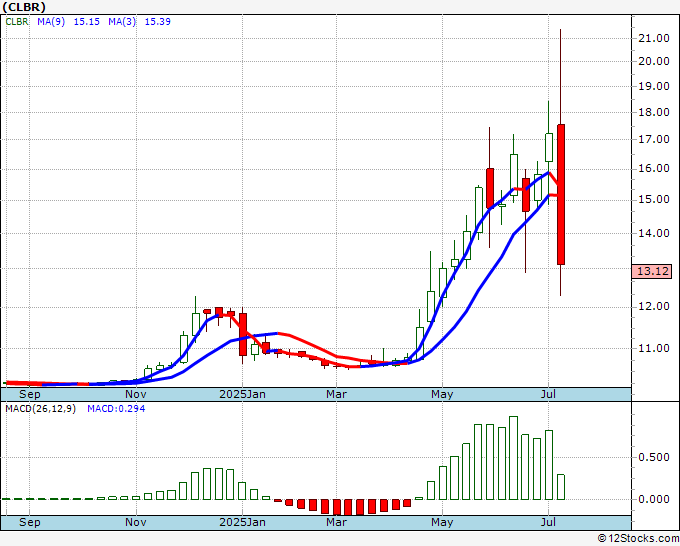Click the (CLBR) chart title
680x546 pixels.
click(24, 7)
